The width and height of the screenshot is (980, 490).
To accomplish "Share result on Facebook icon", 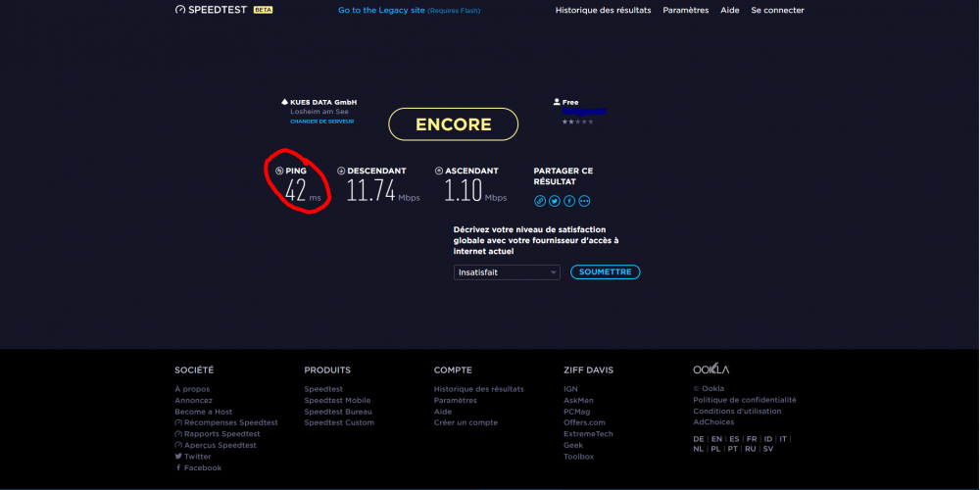I will [569, 201].
